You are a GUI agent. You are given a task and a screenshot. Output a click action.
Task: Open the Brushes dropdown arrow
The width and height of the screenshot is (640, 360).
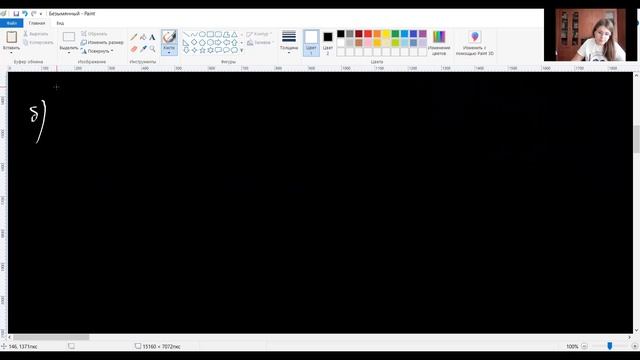tap(169, 53)
